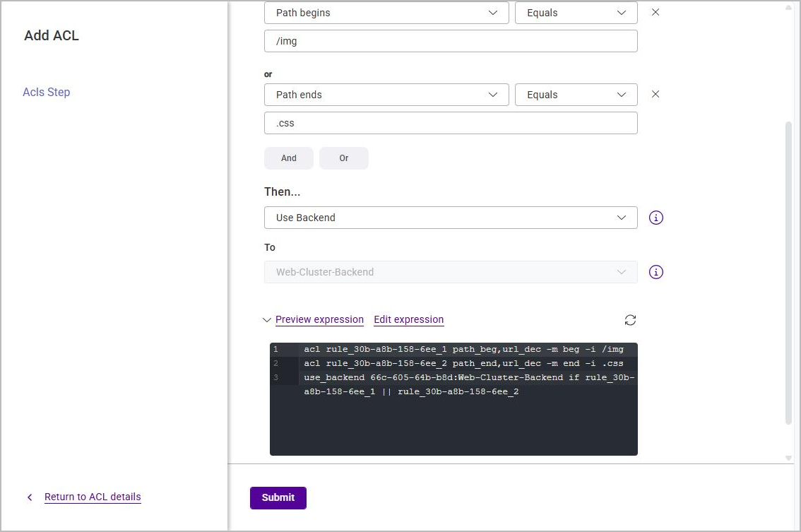Focus the .css value field
801x532 pixels.
(x=451, y=123)
